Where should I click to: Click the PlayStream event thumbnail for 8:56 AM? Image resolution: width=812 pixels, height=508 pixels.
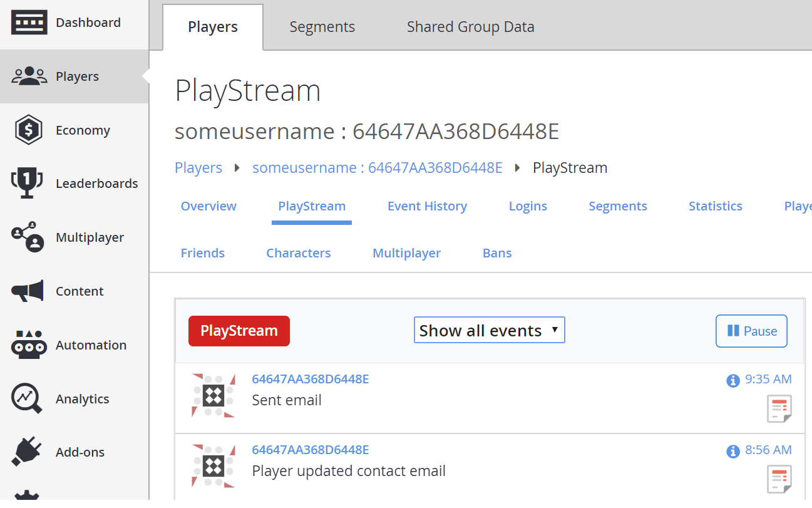[213, 466]
